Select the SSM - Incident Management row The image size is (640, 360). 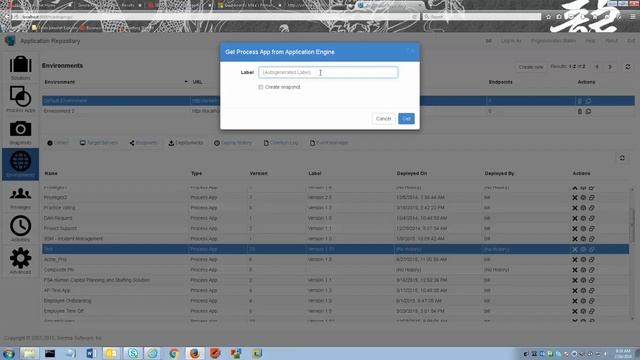tap(336, 239)
